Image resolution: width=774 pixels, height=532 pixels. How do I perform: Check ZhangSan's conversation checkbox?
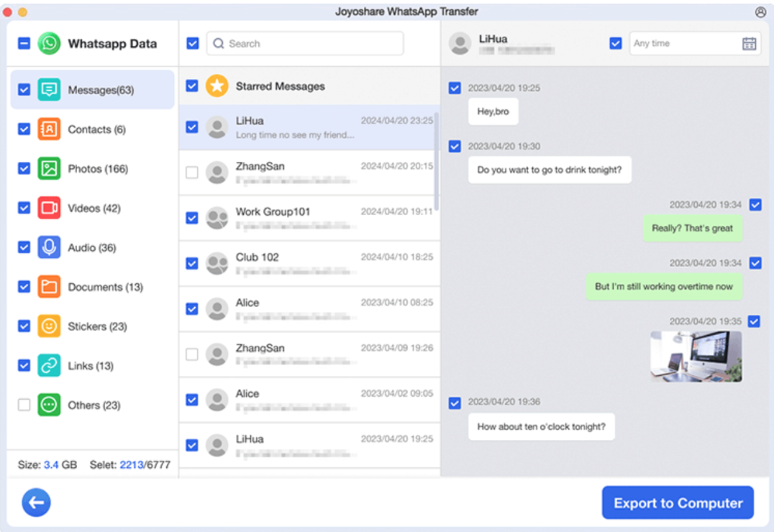[192, 172]
